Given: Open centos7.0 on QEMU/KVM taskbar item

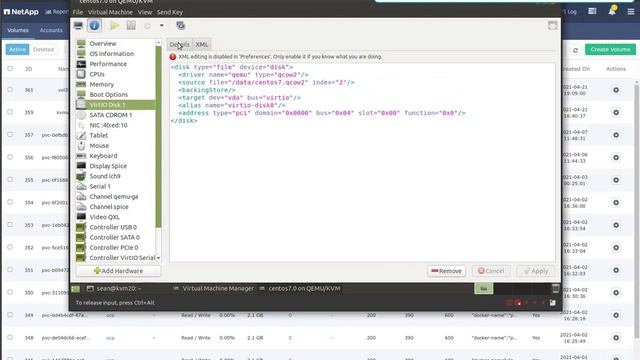Looking at the screenshot, I should 300,289.
